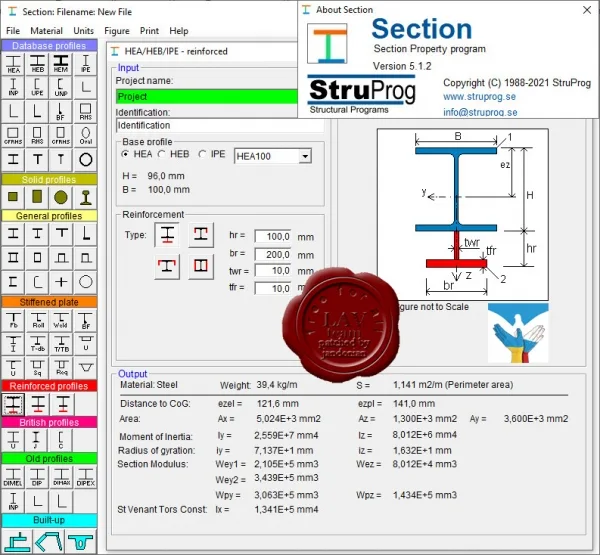Select the Roll stiffened plate icon
The image size is (600, 555).
point(37,320)
